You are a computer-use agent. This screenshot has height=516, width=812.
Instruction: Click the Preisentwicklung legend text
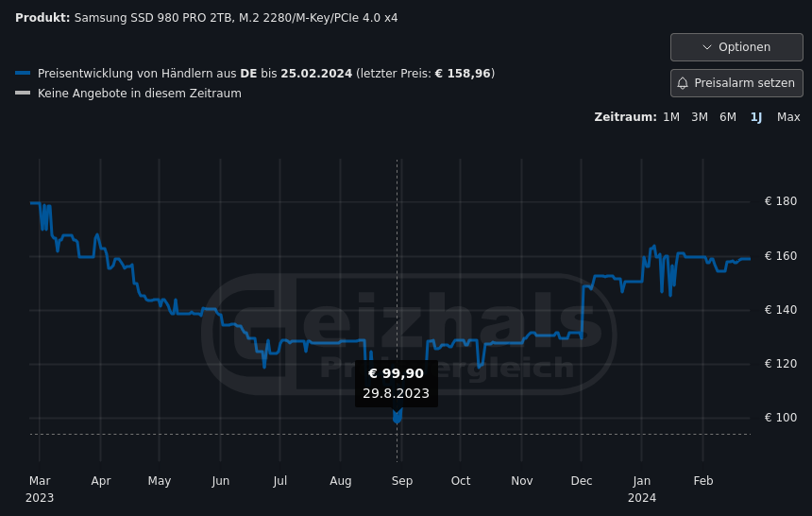(266, 74)
